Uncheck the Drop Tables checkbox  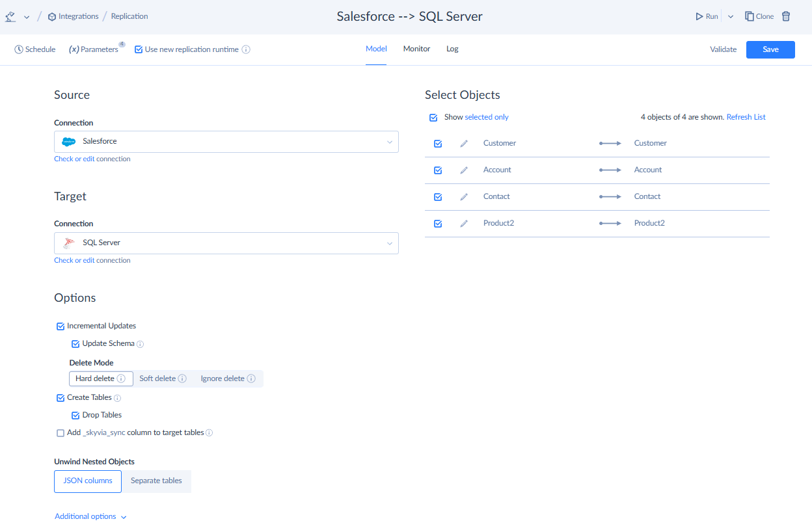tap(75, 416)
